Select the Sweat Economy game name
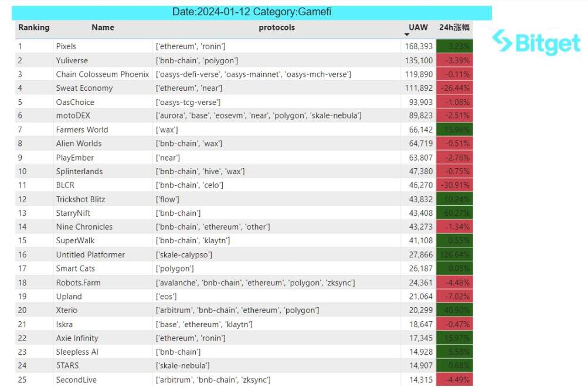This screenshot has height=391, width=588. (x=84, y=88)
